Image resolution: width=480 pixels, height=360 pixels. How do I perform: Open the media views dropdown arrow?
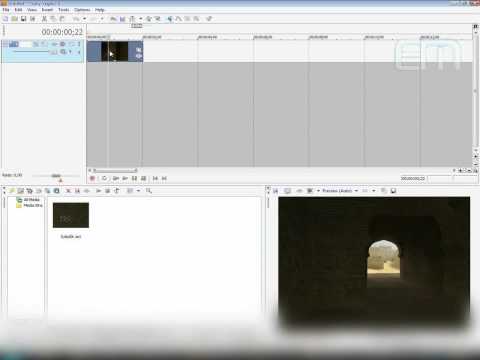[x=138, y=191]
